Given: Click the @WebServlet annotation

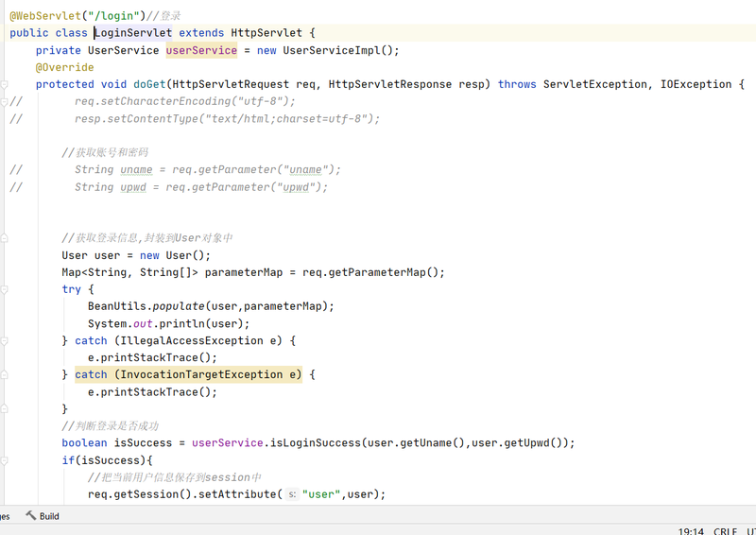Looking at the screenshot, I should click(x=45, y=16).
